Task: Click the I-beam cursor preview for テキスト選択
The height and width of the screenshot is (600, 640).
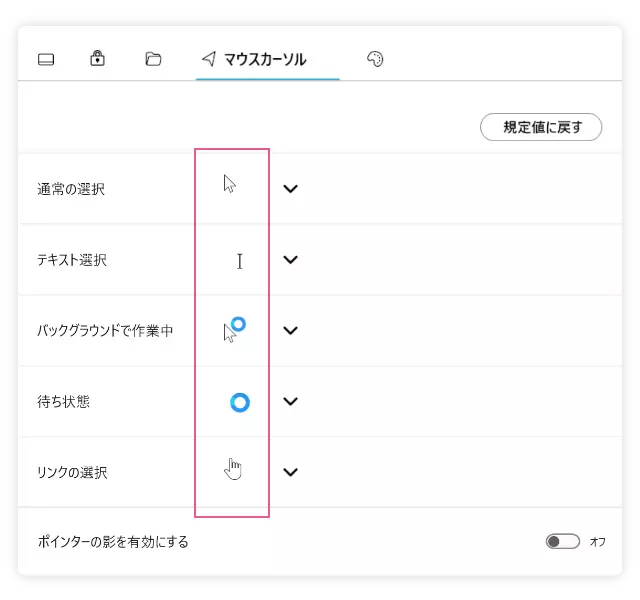Action: tap(240, 261)
